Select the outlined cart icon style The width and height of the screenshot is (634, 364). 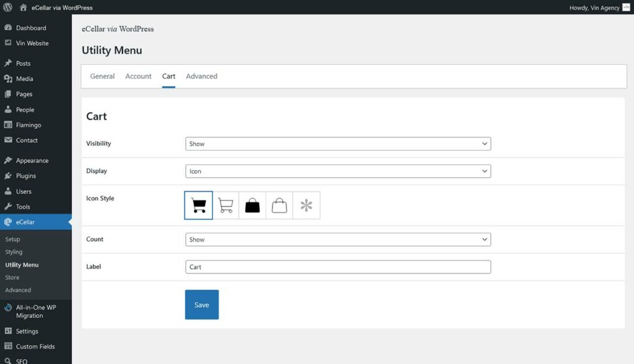point(225,205)
